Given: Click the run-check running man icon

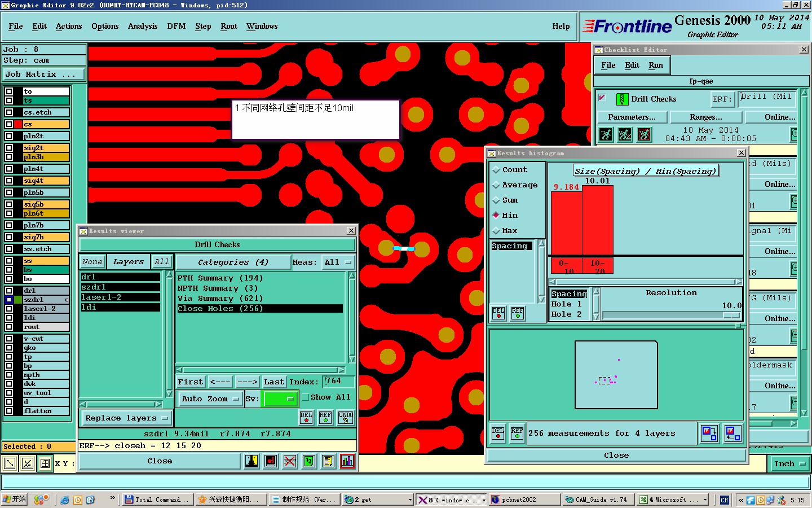Looking at the screenshot, I should click(x=606, y=134).
